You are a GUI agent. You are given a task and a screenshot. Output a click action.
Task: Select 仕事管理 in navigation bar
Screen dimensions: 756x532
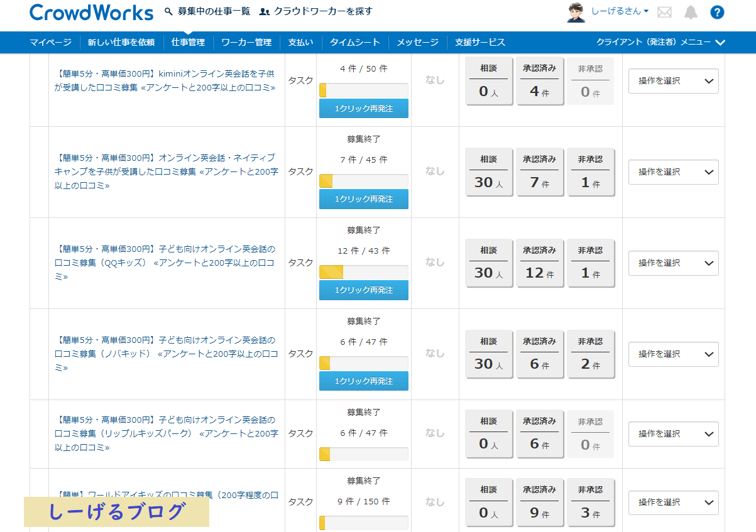tap(188, 42)
